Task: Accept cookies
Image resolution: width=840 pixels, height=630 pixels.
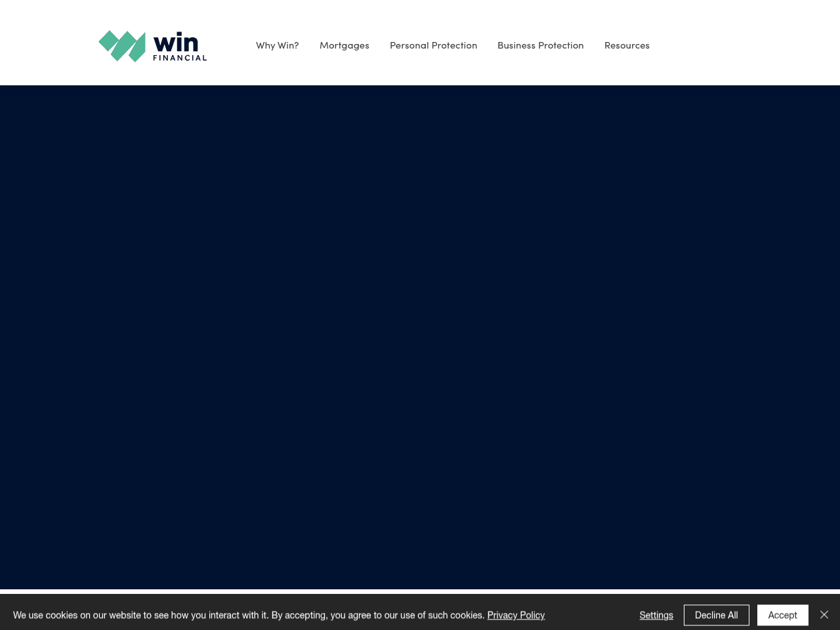Action: [x=783, y=615]
